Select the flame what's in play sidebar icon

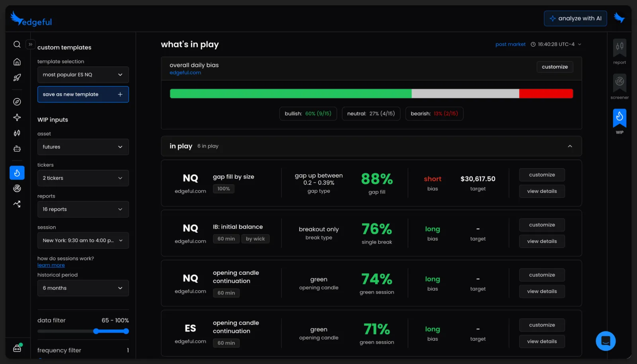click(x=17, y=173)
